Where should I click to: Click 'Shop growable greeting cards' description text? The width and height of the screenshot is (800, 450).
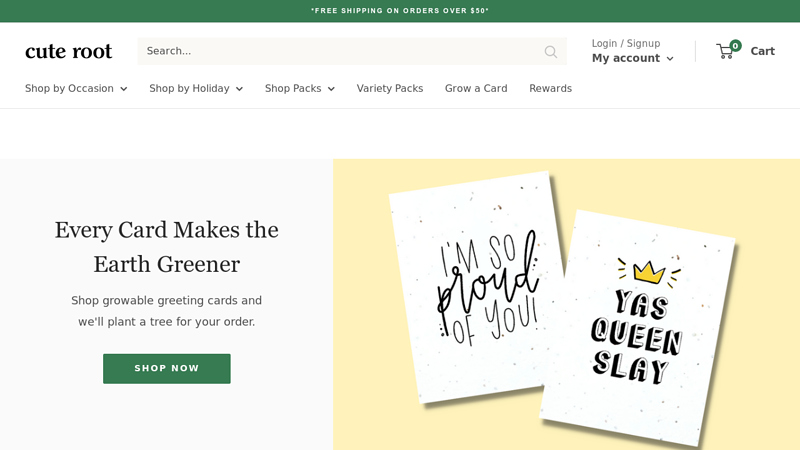[x=166, y=311]
